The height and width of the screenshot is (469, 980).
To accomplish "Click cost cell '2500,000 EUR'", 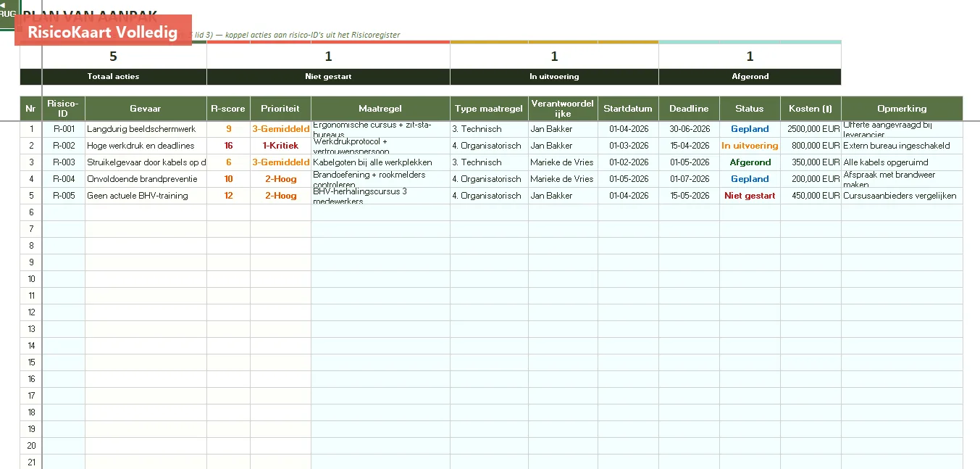I will 811,129.
